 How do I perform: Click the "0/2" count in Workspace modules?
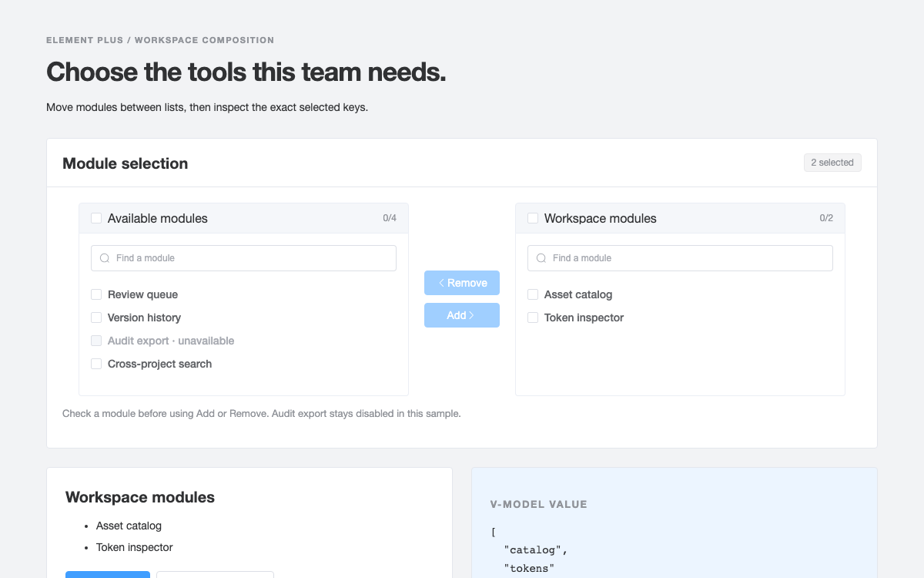point(826,218)
